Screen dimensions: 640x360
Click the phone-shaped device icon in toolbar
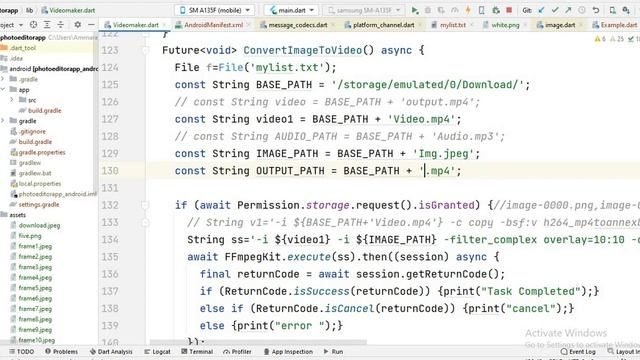[482, 10]
